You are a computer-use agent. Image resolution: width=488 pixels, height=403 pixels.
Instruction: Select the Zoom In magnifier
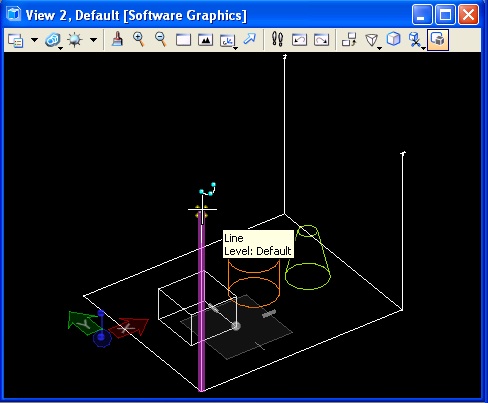pos(139,40)
